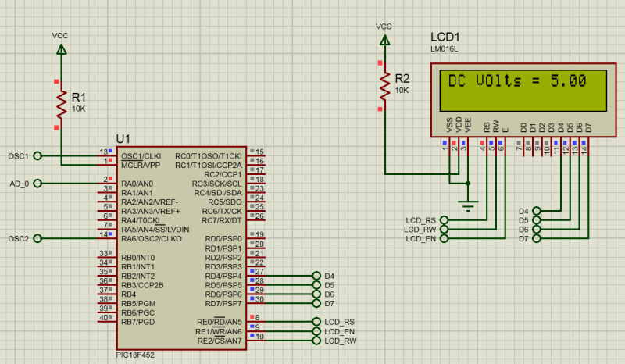Click the VCC power terminal above R2
Viewport: 625px width, 364px height.
384,40
